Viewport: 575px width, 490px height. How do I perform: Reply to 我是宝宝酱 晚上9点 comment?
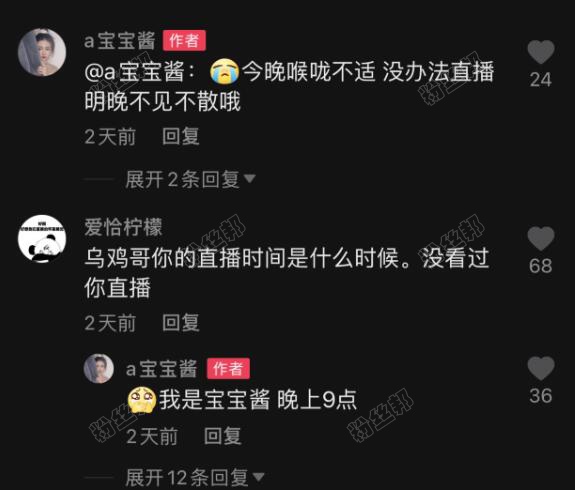[x=223, y=436]
